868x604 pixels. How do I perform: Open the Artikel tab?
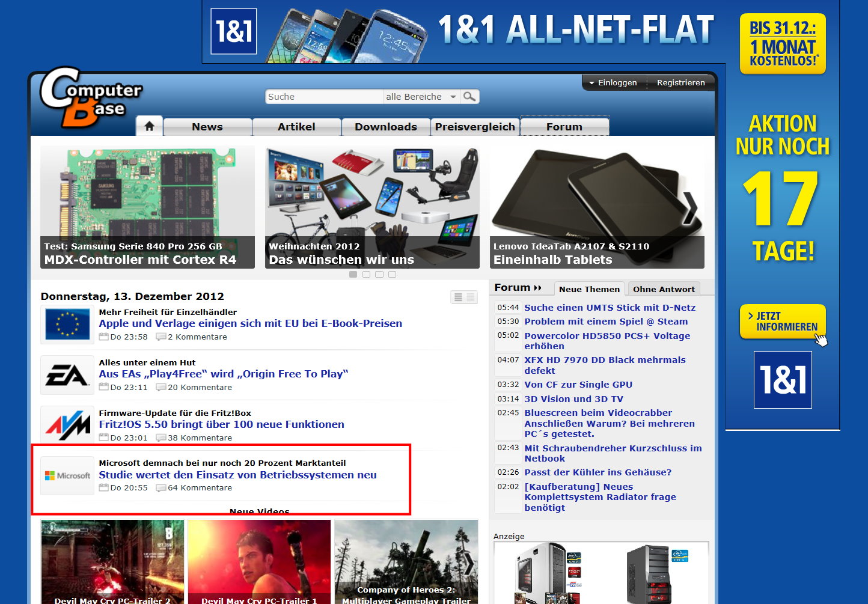point(296,127)
